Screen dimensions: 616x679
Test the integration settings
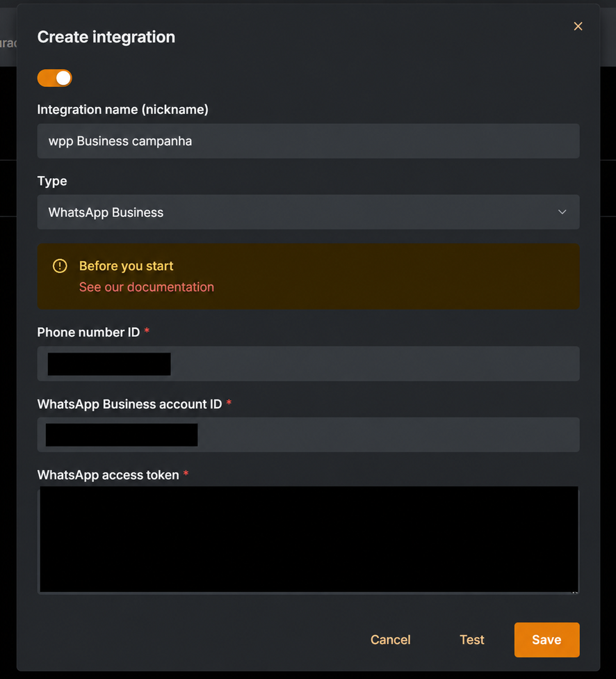click(x=472, y=640)
